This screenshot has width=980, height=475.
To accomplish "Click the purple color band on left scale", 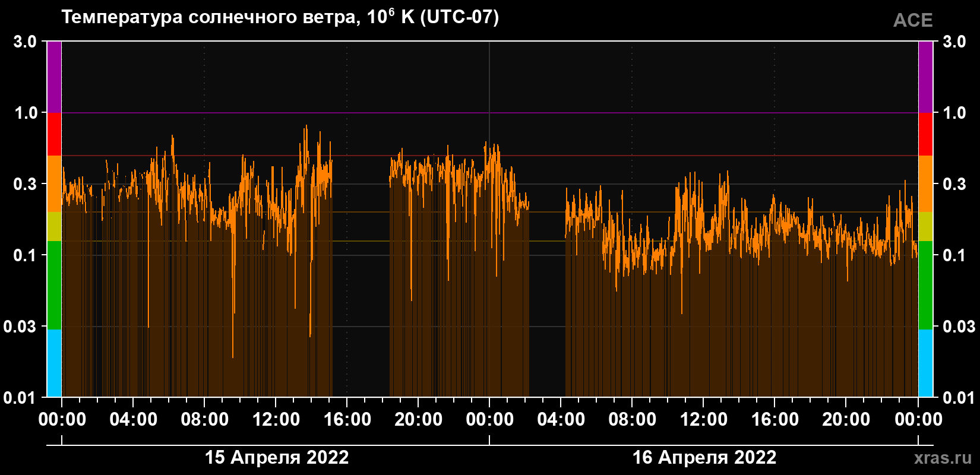I will pyautogui.click(x=54, y=77).
